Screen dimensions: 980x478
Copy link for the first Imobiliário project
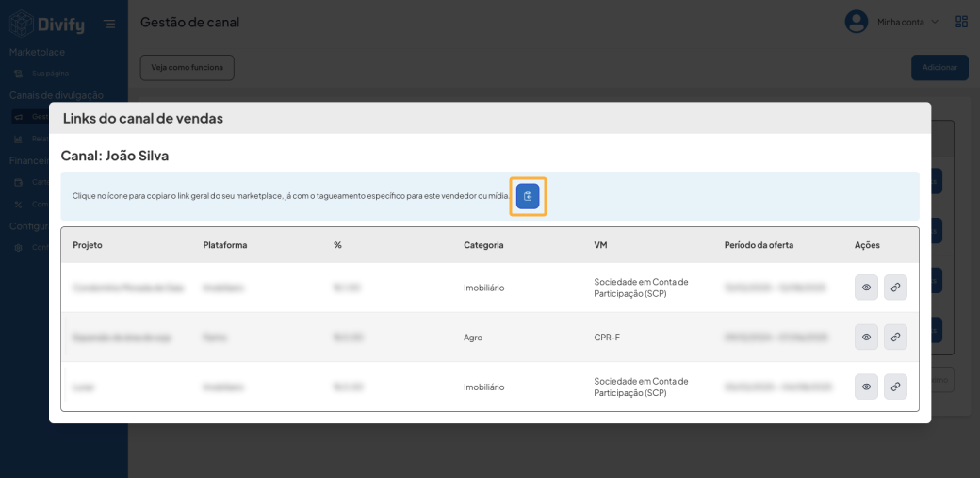pos(895,288)
